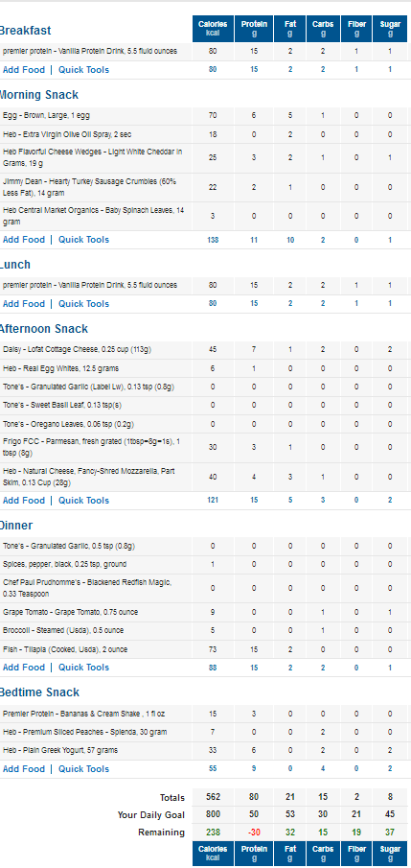Open Quick Tools under Dinner

(x=83, y=668)
